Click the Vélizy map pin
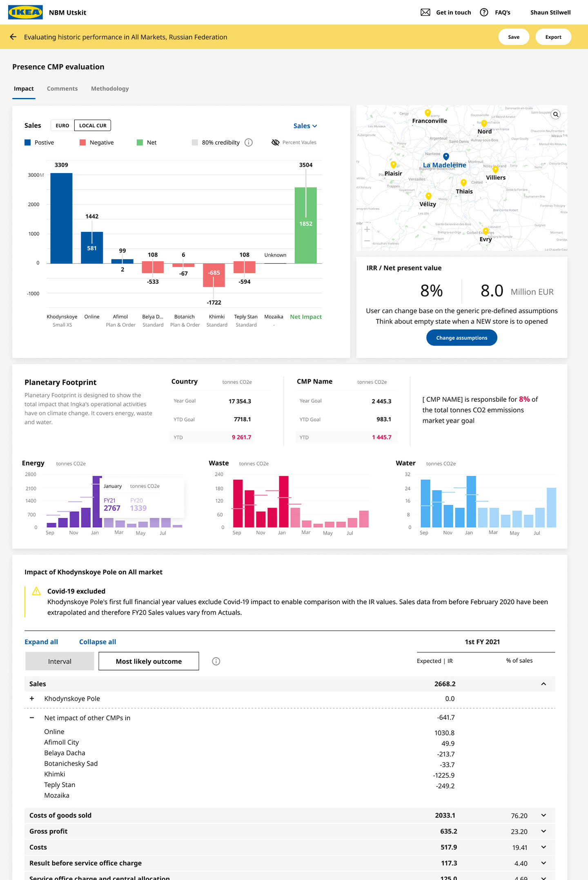 [428, 196]
